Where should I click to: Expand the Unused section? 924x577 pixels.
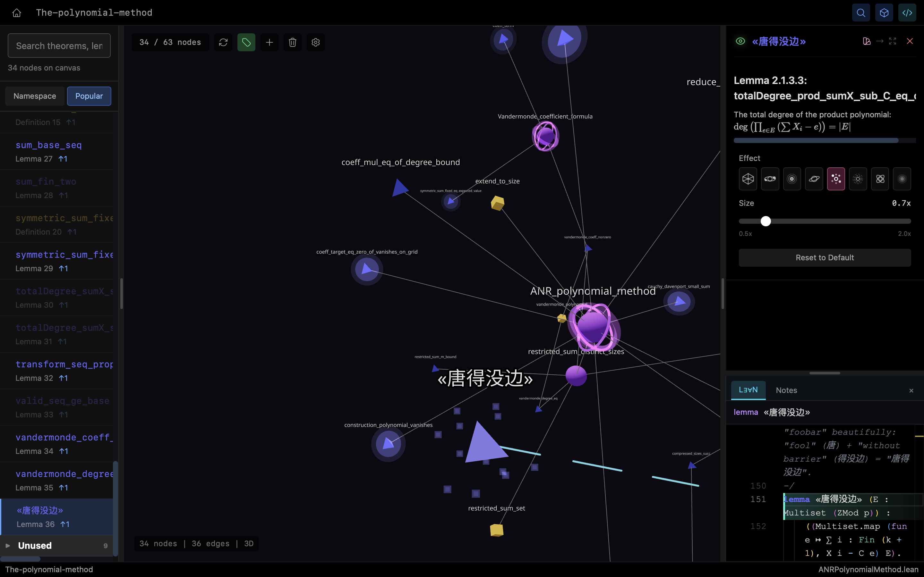(x=34, y=545)
